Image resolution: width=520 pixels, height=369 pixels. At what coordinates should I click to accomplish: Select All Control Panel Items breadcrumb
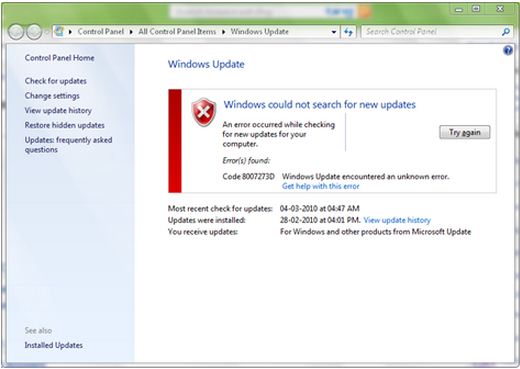(x=177, y=32)
